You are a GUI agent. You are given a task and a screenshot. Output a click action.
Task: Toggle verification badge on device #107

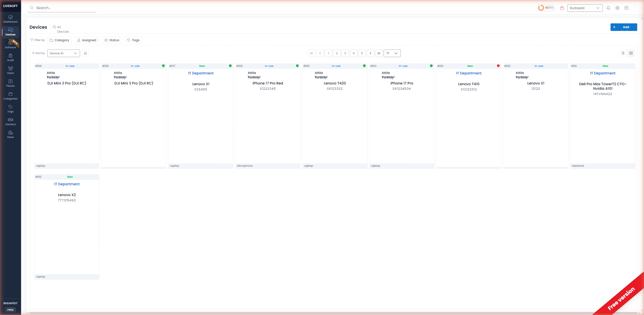pos(230,66)
